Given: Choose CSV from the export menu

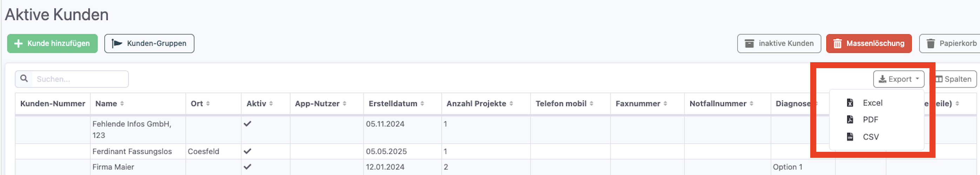Looking at the screenshot, I should (871, 137).
